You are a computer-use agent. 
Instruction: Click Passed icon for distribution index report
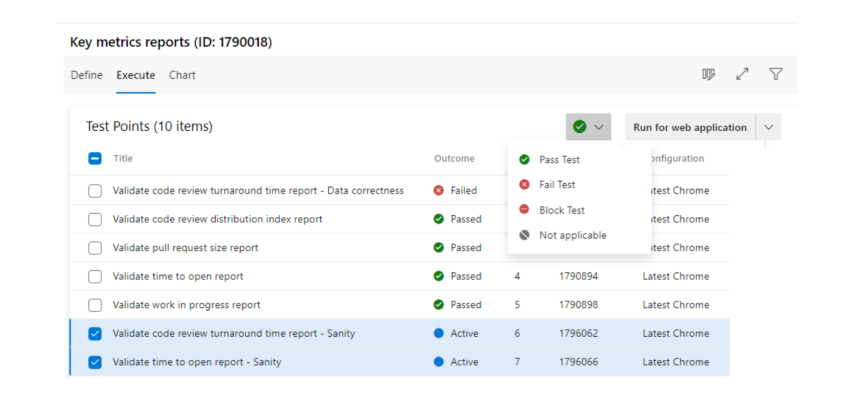click(438, 219)
